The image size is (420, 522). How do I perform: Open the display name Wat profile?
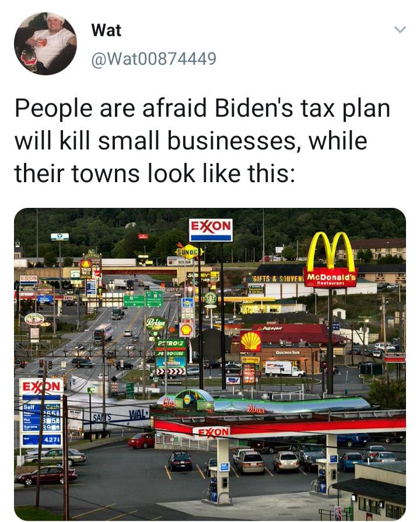tap(106, 30)
